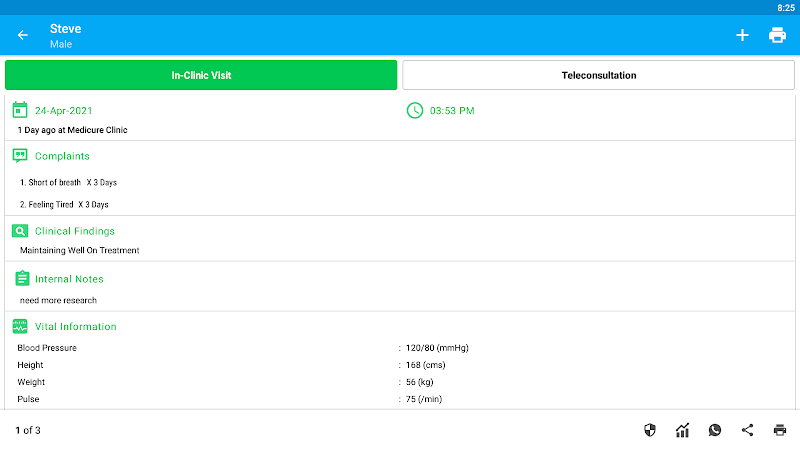Click the printer icon in top header
This screenshot has width=800, height=450.
coord(777,35)
